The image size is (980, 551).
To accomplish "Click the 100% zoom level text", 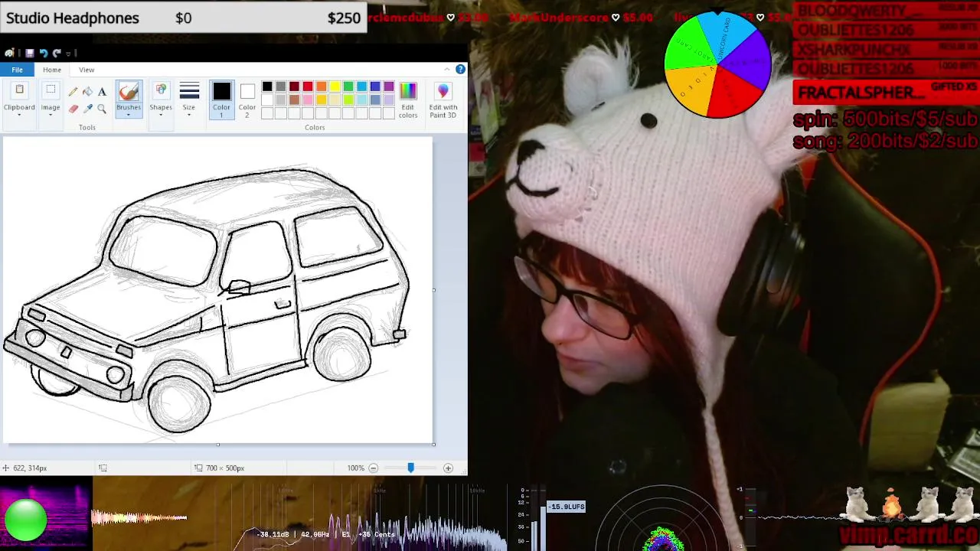I will [x=355, y=468].
